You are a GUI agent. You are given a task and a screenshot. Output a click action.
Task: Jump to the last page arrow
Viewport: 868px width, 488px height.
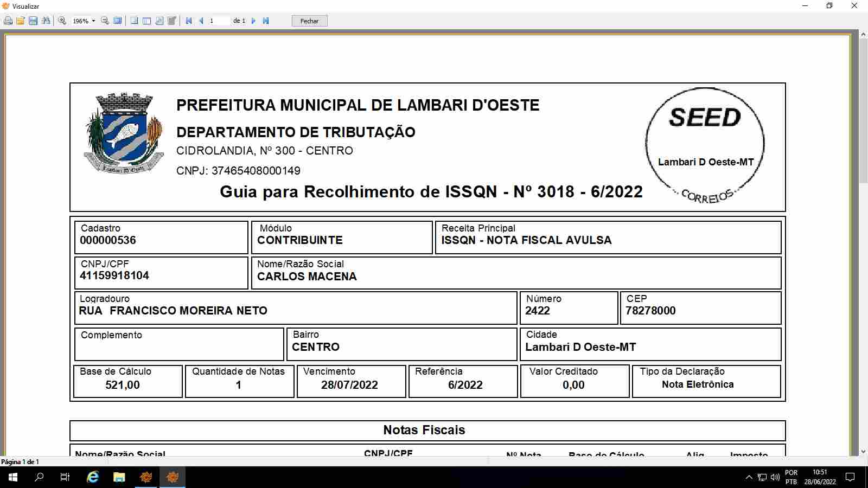point(266,21)
